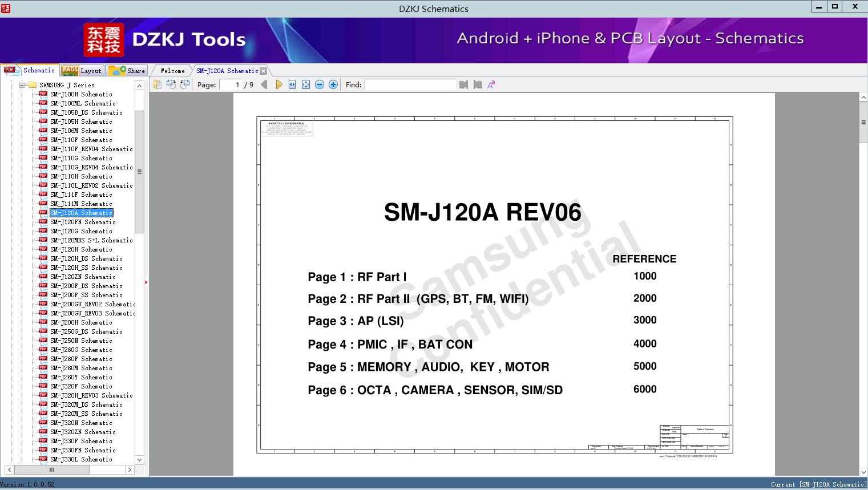The width and height of the screenshot is (868, 490).
Task: Click the page number input field
Action: click(231, 84)
